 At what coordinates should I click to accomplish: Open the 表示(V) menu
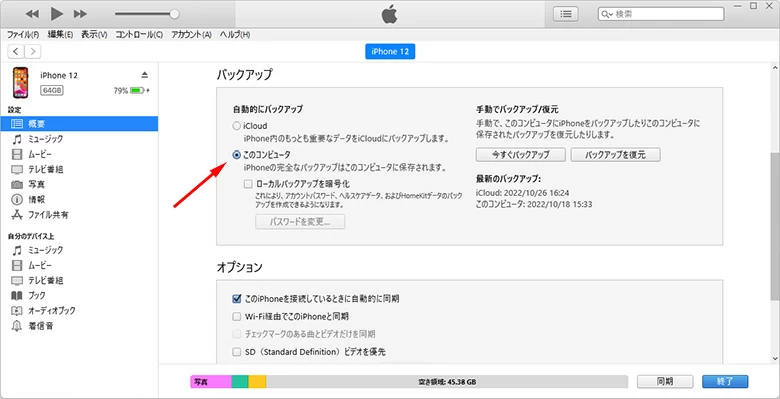pos(94,35)
